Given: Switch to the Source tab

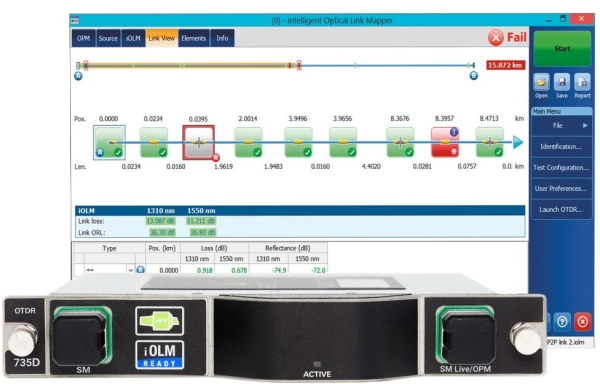Looking at the screenshot, I should (x=108, y=38).
